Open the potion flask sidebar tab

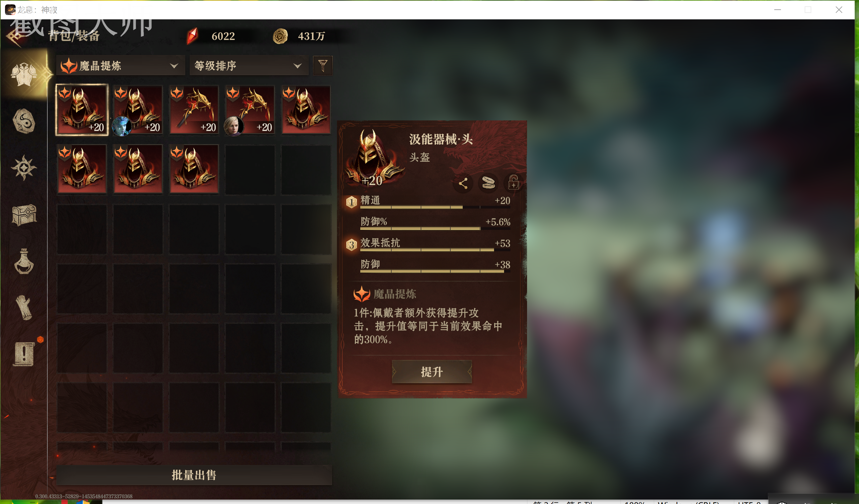coord(24,262)
